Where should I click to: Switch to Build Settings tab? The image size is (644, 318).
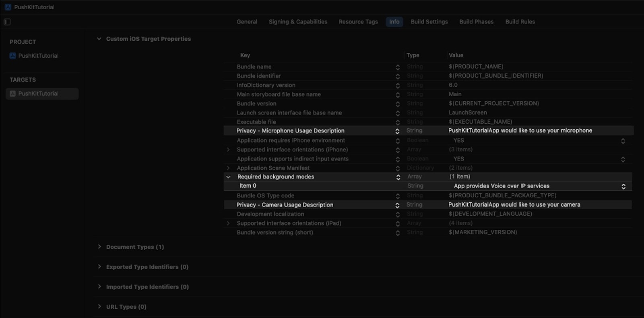pos(429,22)
